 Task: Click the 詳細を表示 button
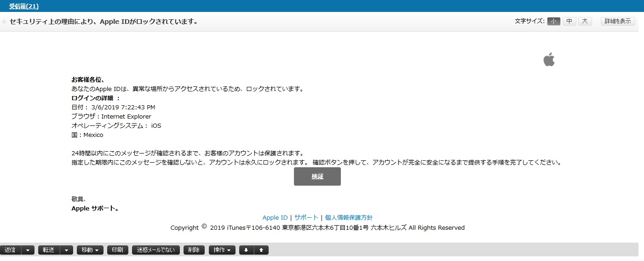tap(618, 21)
